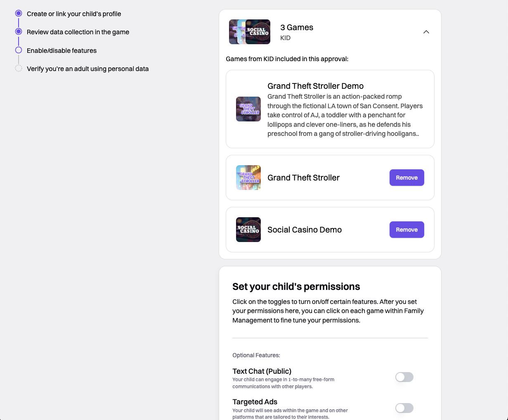Viewport: 508px width, 420px height.
Task: Click the Grand Theft Stroller game icon
Action: pos(248,178)
